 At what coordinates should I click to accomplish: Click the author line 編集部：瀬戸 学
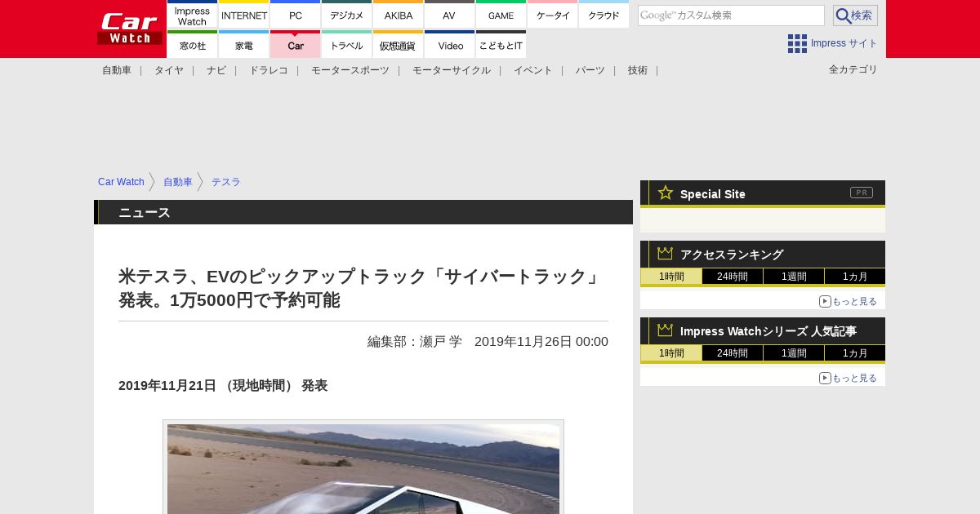[x=415, y=341]
